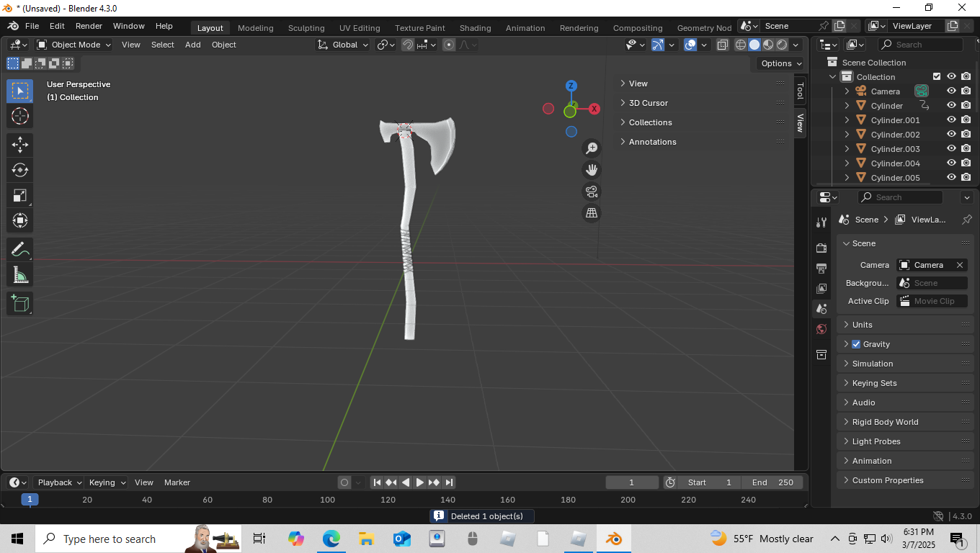
Task: Hide Cylinder.001 in the outliner
Action: [951, 120]
